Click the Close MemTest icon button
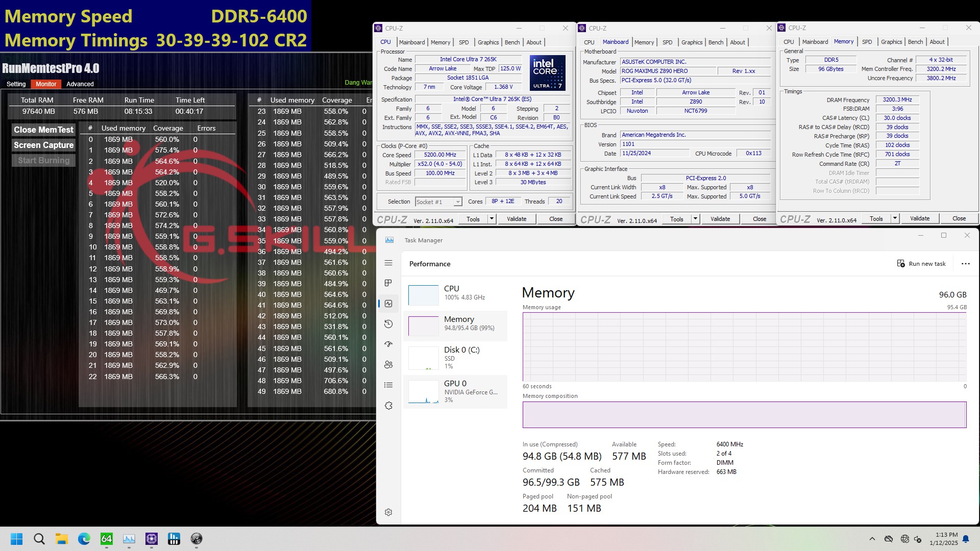Screen dimensions: 980x551 click(43, 129)
